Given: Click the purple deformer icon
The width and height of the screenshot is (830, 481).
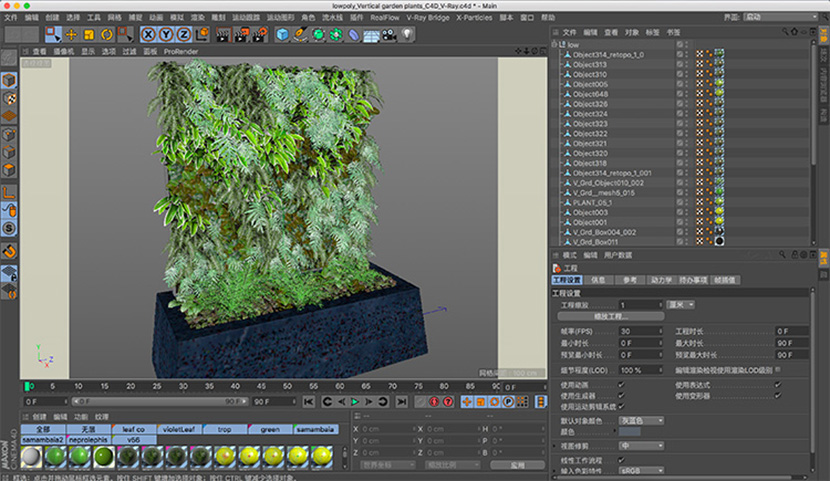Looking at the screenshot, I should (354, 35).
